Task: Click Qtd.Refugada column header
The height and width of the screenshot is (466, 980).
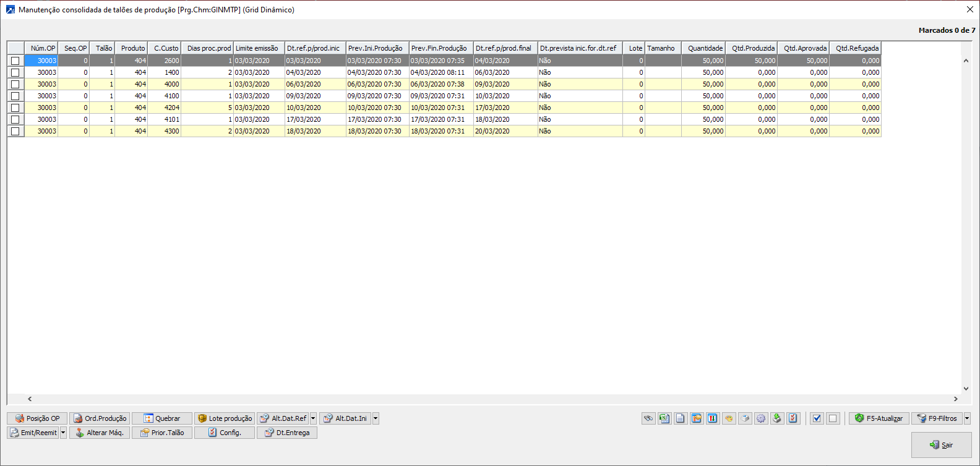Action: click(855, 48)
